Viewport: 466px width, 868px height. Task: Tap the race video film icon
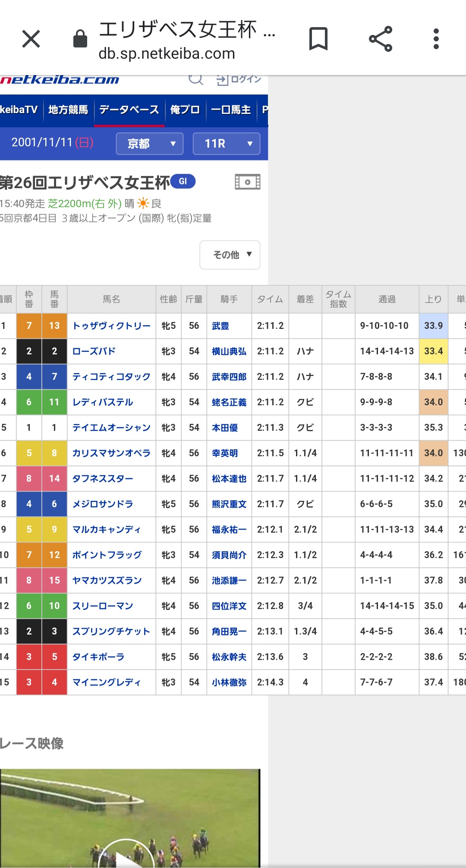coord(247,182)
